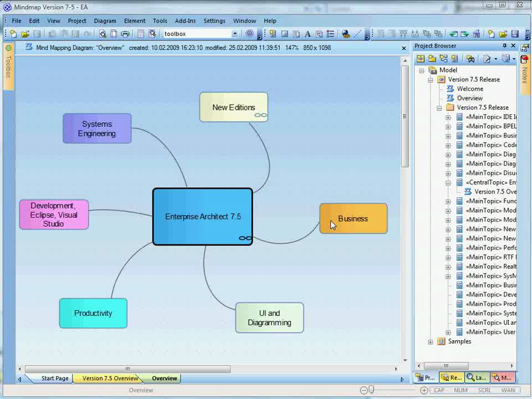
Task: Open the Element menu
Action: 135,21
